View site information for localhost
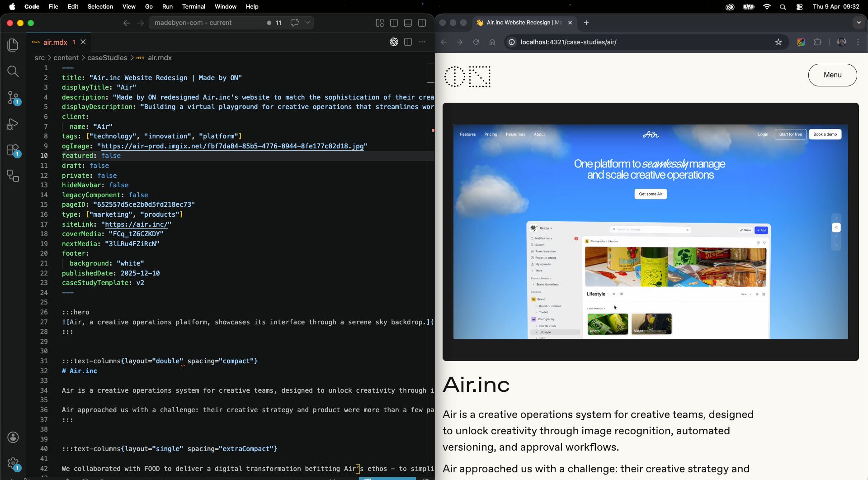The image size is (868, 480). click(x=511, y=42)
